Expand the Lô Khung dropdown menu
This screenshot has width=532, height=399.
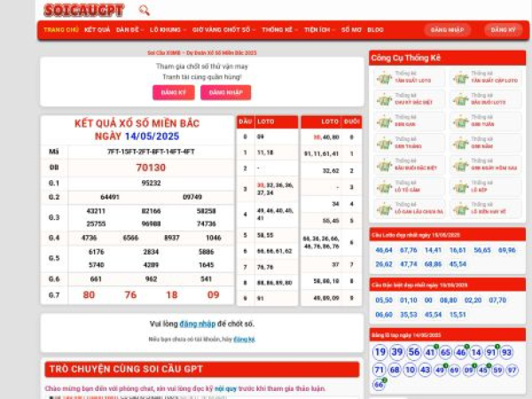click(167, 29)
